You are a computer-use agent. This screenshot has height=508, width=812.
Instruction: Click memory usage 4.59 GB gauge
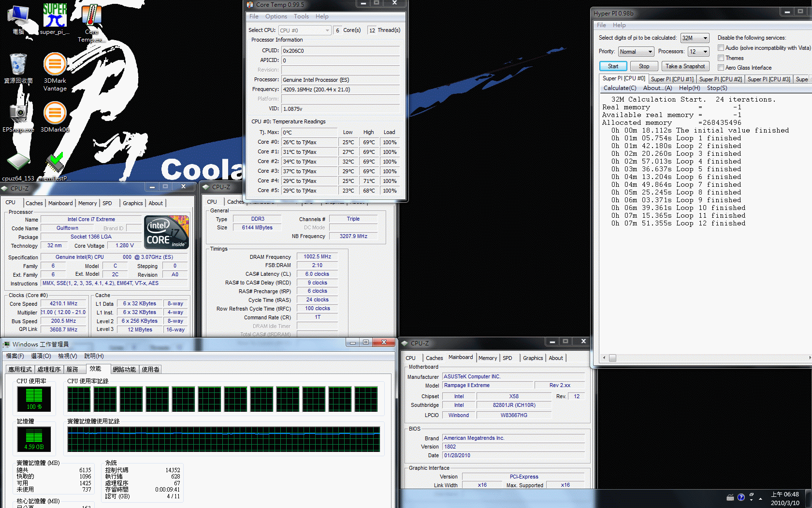tap(34, 439)
